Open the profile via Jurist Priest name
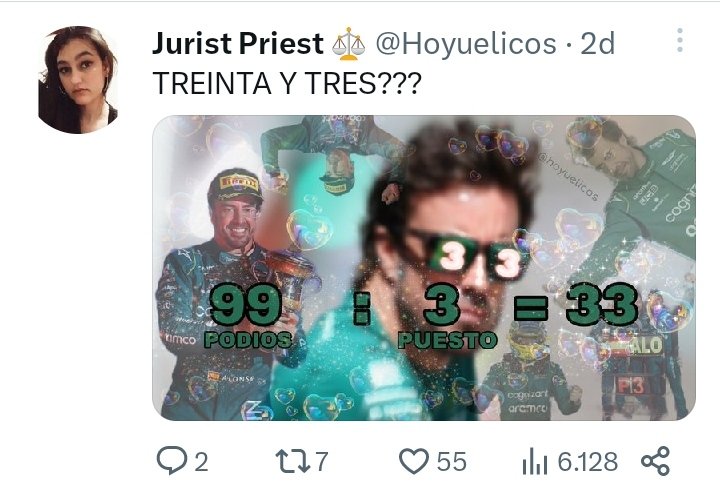 237,44
